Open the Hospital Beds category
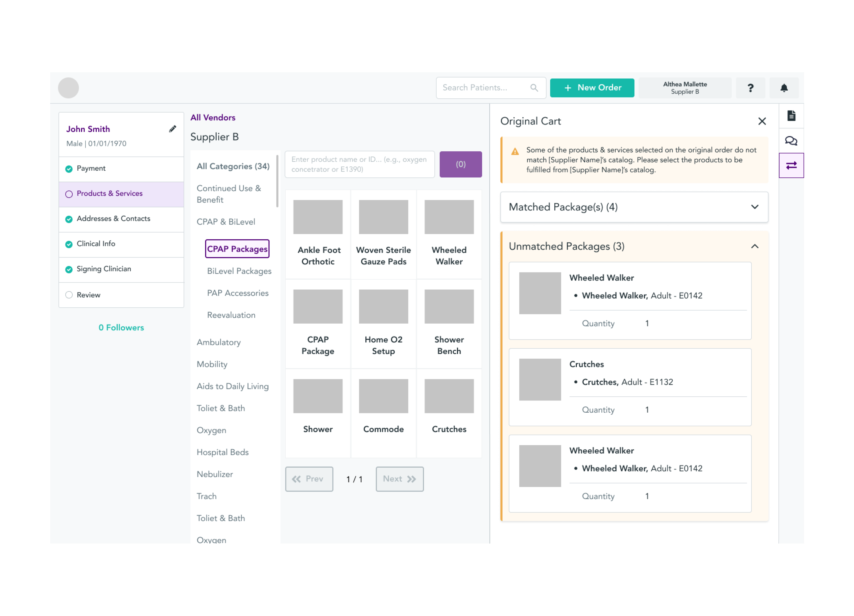The height and width of the screenshot is (616, 854). pos(223,453)
